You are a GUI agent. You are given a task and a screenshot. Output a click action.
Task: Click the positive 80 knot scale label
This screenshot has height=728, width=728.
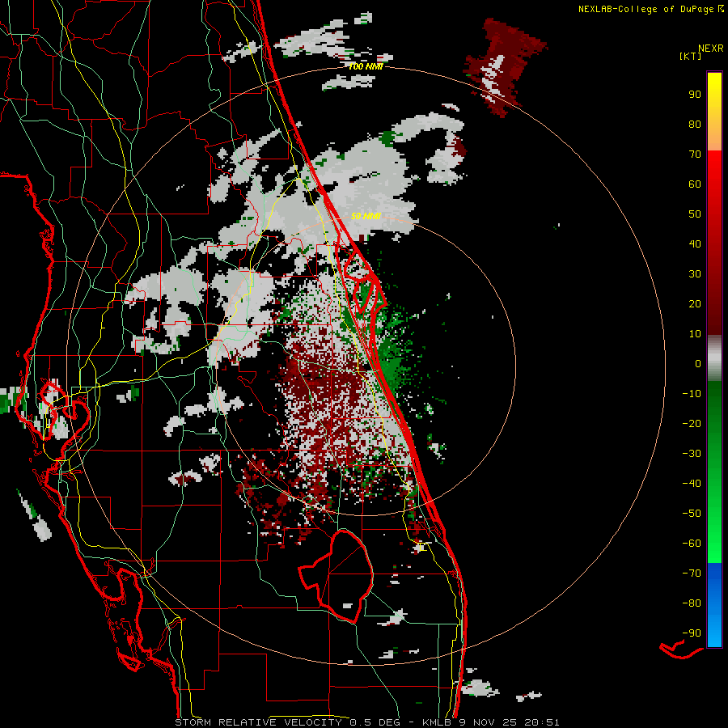pos(695,124)
